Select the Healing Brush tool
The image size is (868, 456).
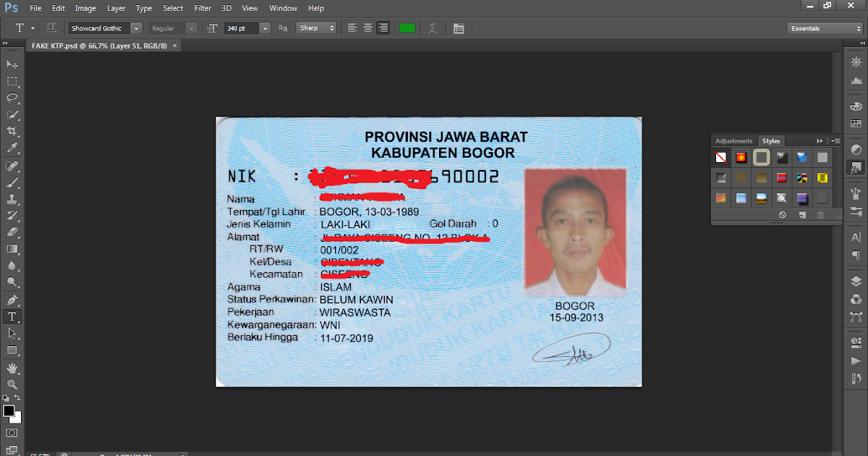(x=12, y=166)
